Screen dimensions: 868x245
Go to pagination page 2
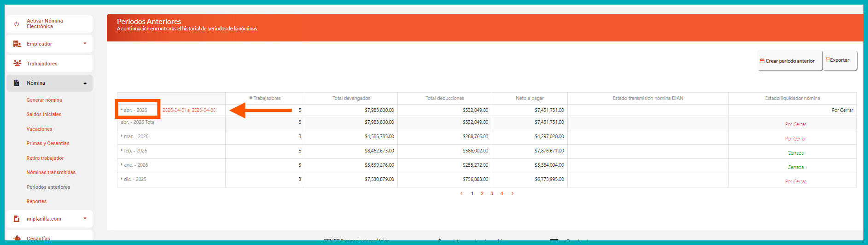coord(482,193)
